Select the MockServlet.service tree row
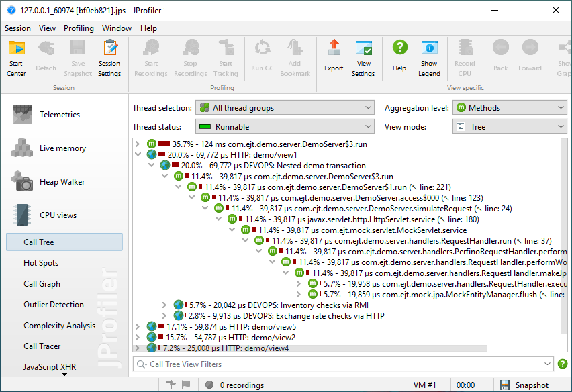572x392 pixels. [354, 230]
